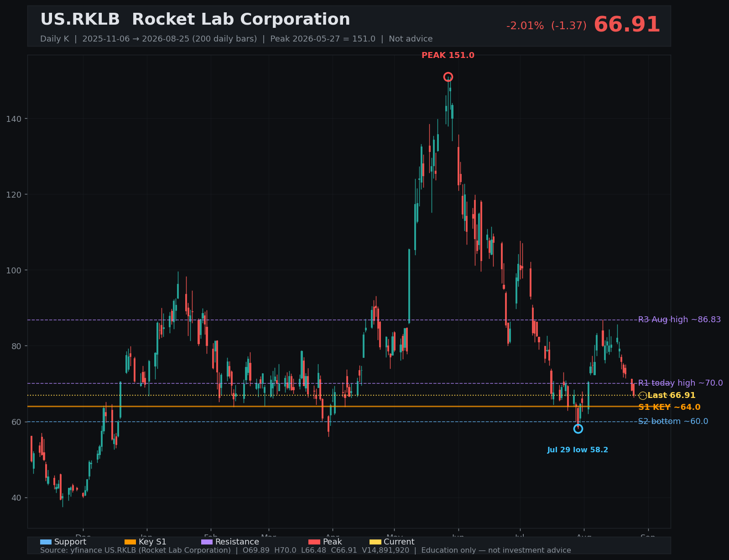Click the red Peak legend swatch
Viewport: 729px width, 560px height.
314,542
